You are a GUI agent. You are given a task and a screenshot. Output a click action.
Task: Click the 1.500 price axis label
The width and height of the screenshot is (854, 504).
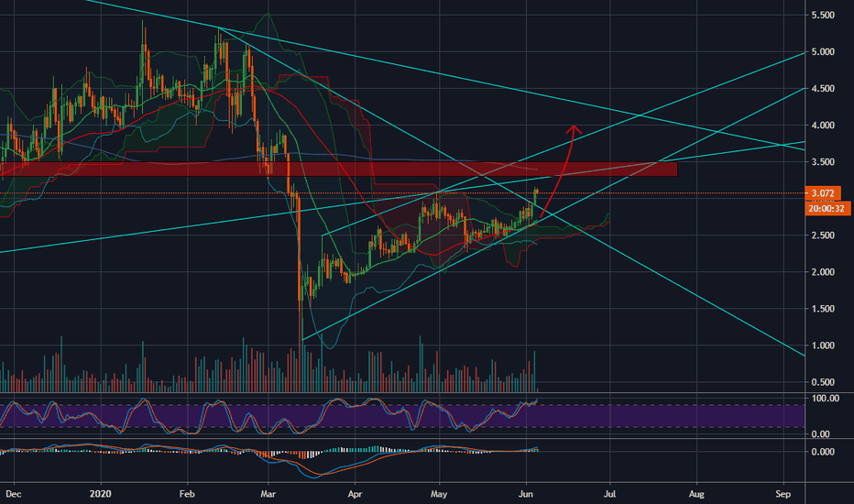coord(823,309)
